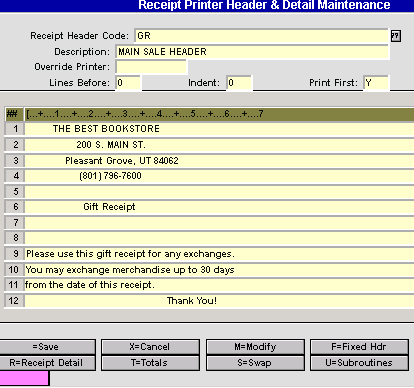This screenshot has width=414, height=388.
Task: Open the lookup icon beside Receipt Header Code
Action: point(396,36)
